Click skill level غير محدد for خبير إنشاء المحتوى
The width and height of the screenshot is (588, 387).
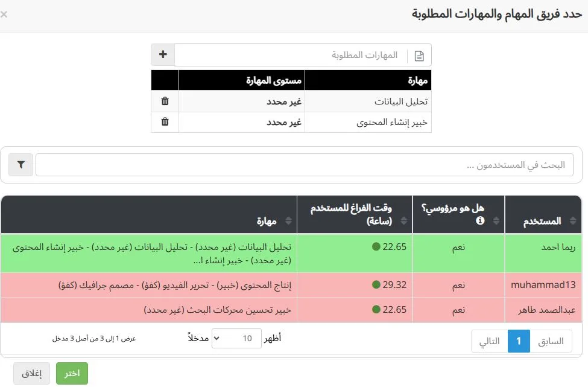284,123
